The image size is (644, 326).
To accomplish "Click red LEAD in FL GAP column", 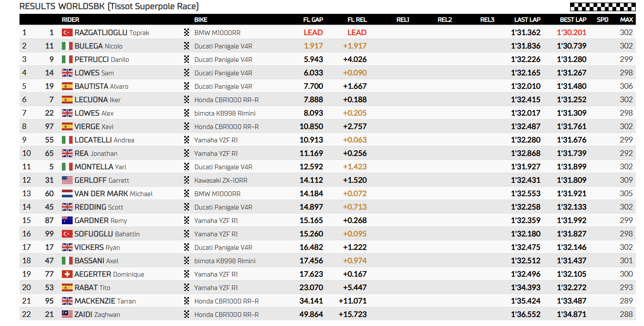I will pos(313,32).
